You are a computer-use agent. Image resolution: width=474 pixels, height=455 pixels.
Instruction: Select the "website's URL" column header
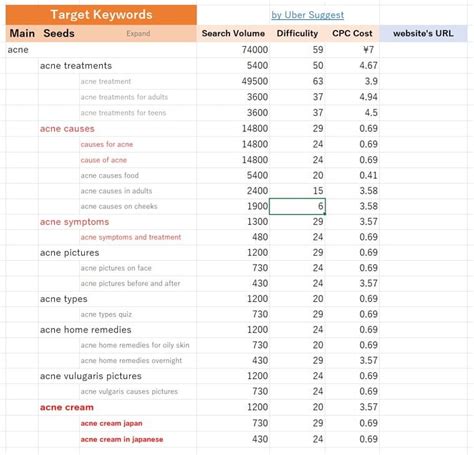(423, 33)
